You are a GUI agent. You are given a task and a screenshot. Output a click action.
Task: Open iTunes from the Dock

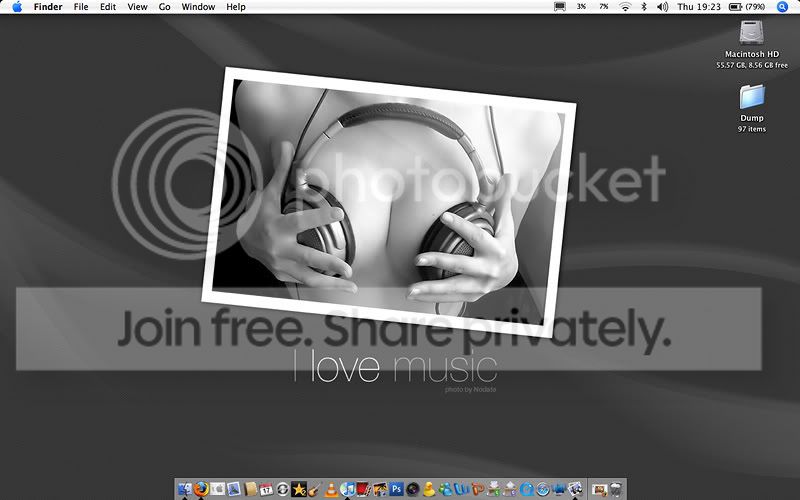coord(347,489)
